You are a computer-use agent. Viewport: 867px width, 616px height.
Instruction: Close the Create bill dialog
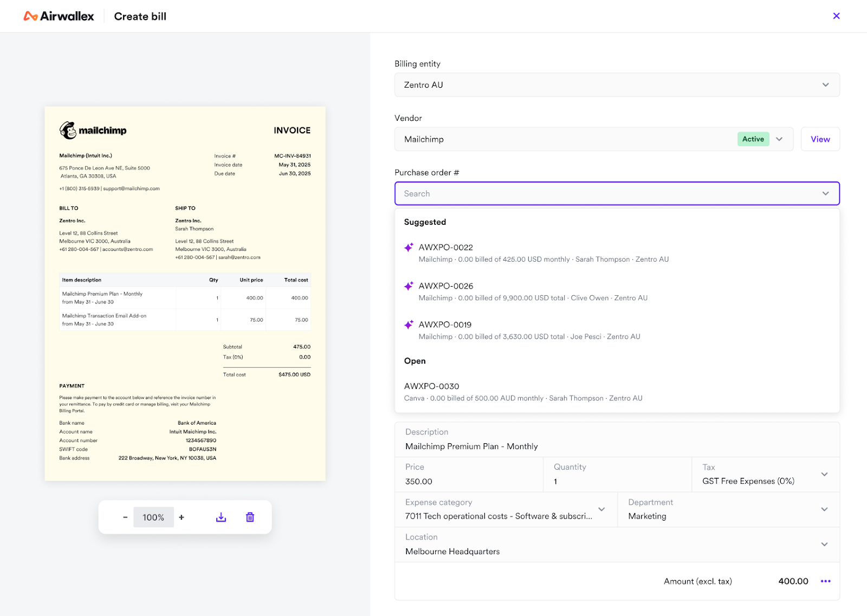[836, 16]
